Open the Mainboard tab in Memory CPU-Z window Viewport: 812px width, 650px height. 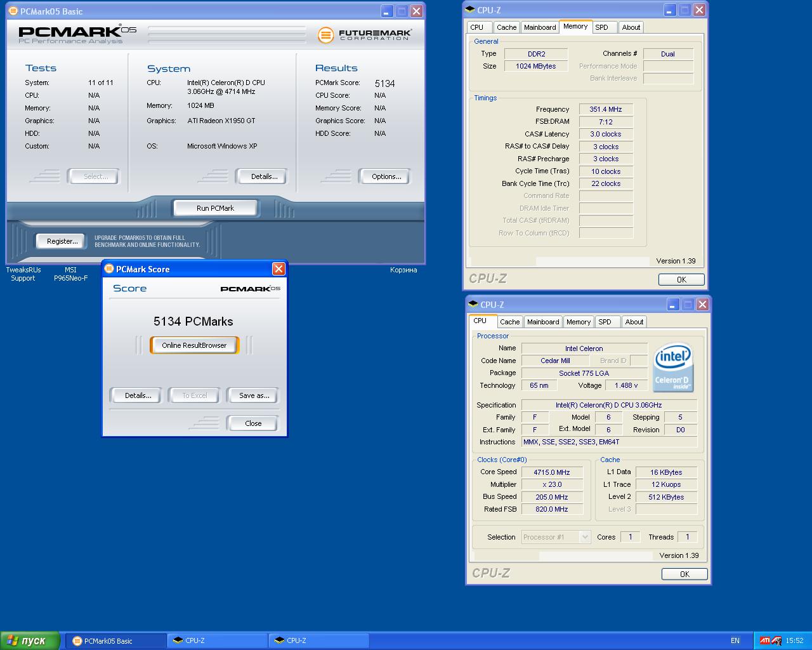coord(540,27)
